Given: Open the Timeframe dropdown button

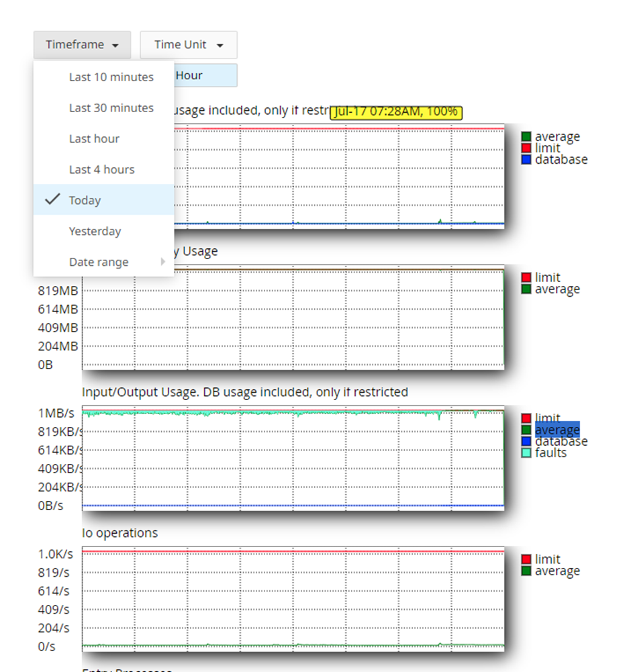Looking at the screenshot, I should tap(82, 44).
